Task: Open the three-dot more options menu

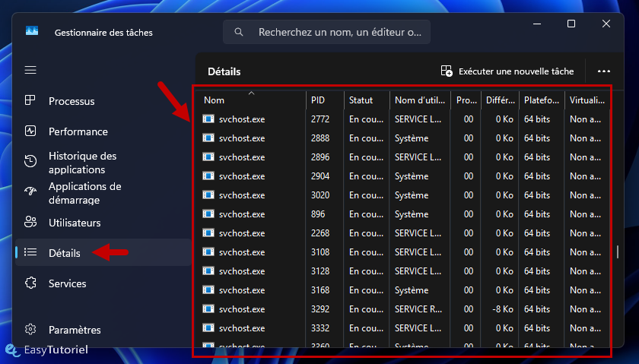Action: click(x=603, y=71)
